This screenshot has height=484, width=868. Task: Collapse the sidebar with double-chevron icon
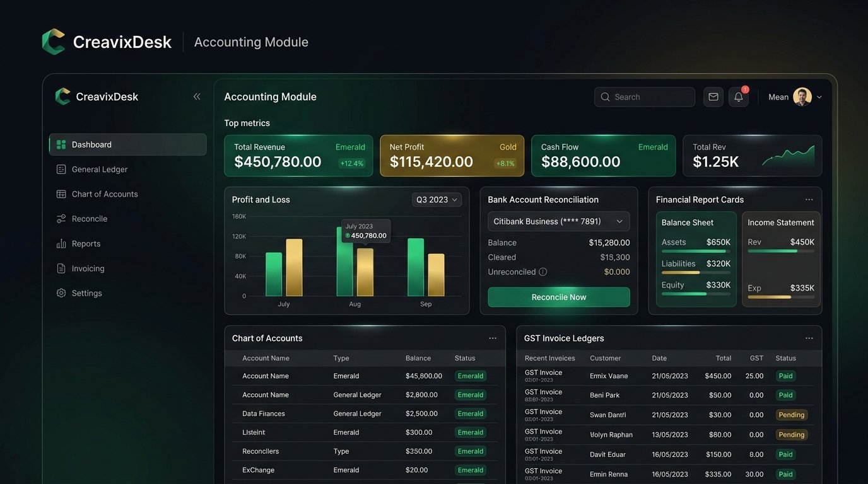tap(197, 96)
